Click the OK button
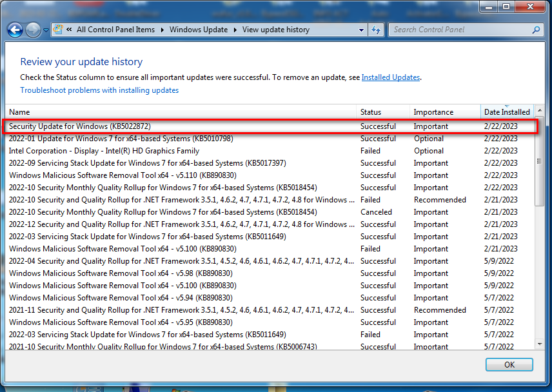 [509, 364]
